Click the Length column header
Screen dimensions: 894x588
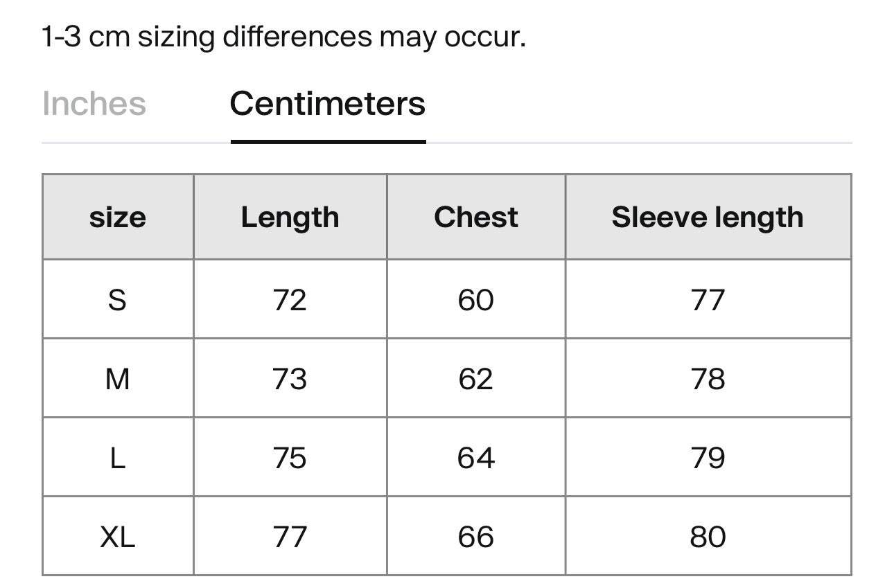[290, 217]
